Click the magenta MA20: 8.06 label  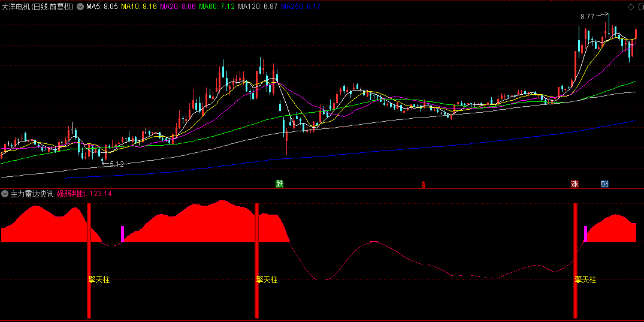pos(178,7)
